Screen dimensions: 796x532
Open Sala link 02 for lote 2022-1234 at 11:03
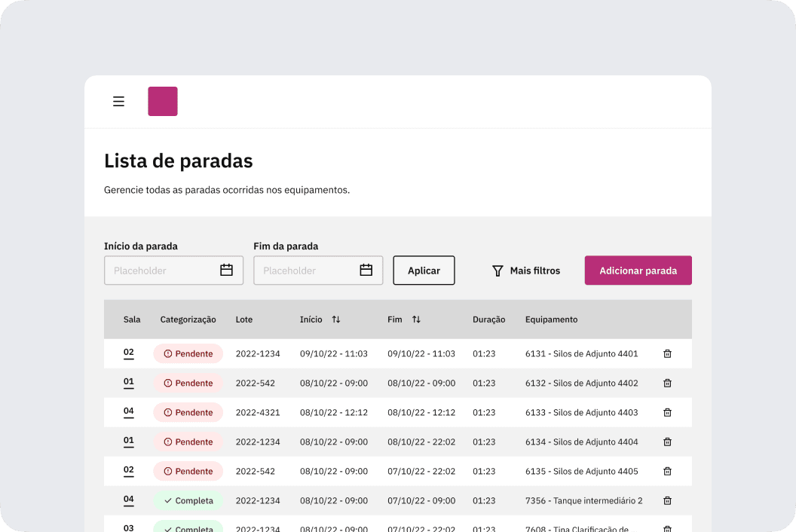coord(129,353)
